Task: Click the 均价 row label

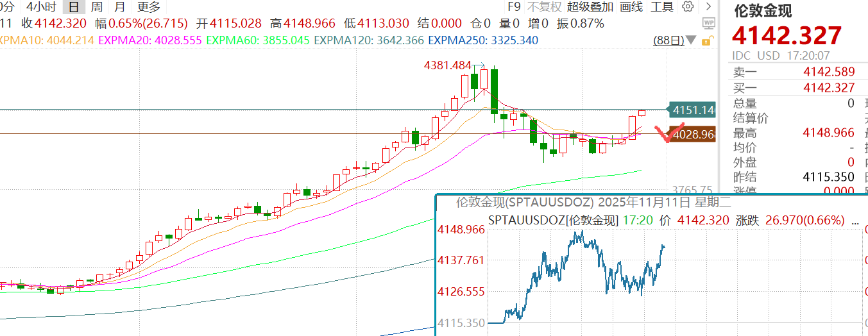Action: pos(745,147)
